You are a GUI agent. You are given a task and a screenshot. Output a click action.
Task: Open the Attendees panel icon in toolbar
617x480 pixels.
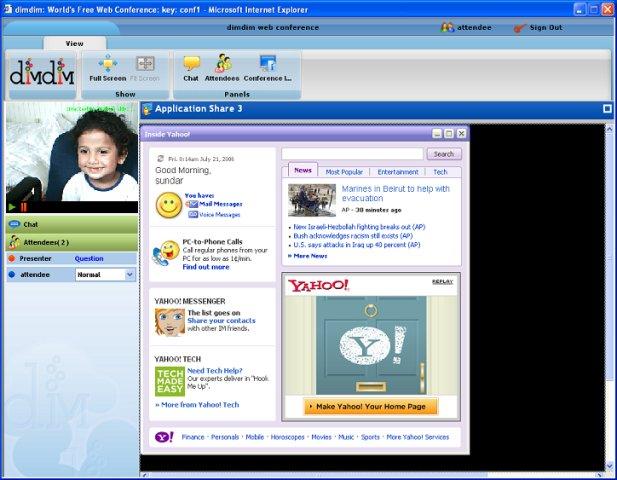click(223, 63)
